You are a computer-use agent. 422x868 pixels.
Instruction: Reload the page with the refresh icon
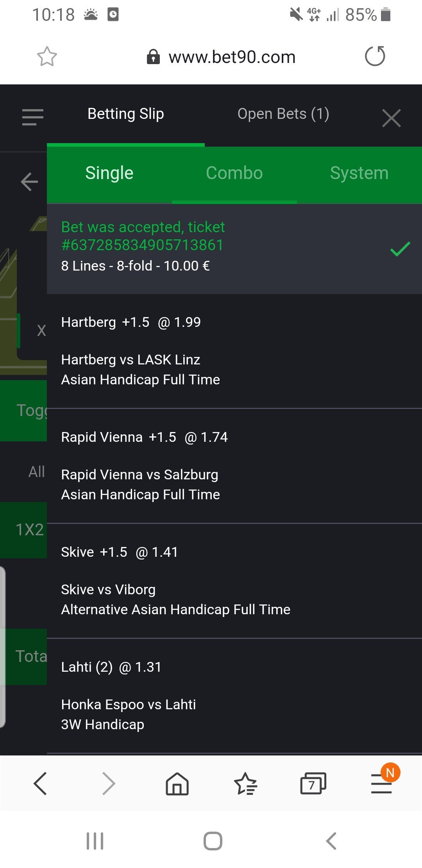coord(375,56)
